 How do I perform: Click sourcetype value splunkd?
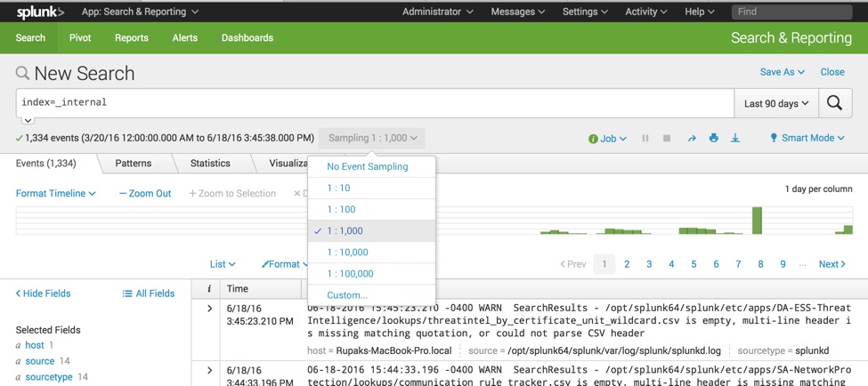[x=812, y=350]
